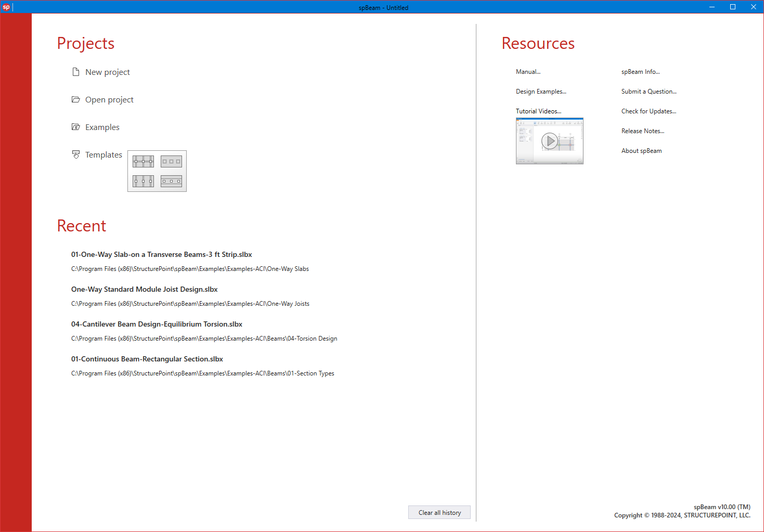Open the Manual... resource link
Screen dimensions: 764x532
pos(528,72)
